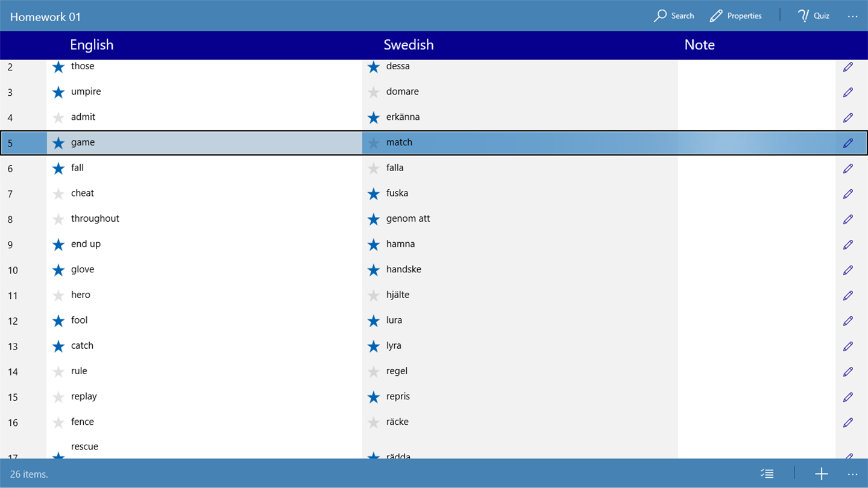The width and height of the screenshot is (868, 488).
Task: Select the Swedish word 'fuska'
Action: (397, 193)
